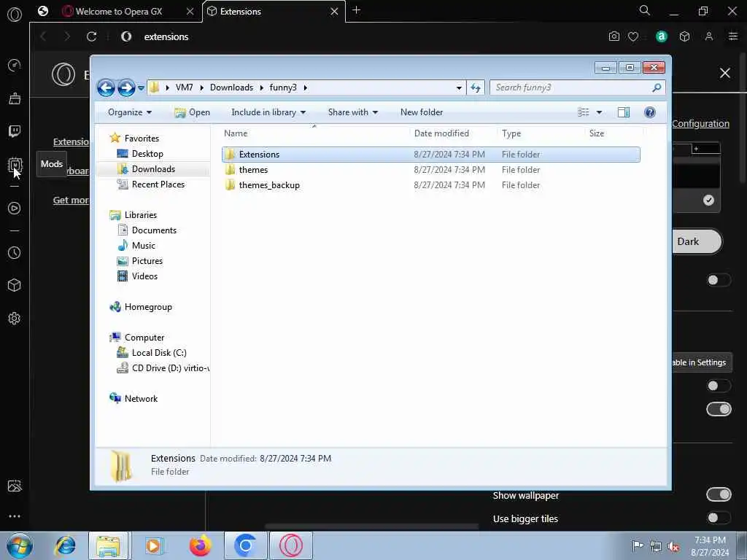Toggle the switch below the Dark button

(719, 280)
